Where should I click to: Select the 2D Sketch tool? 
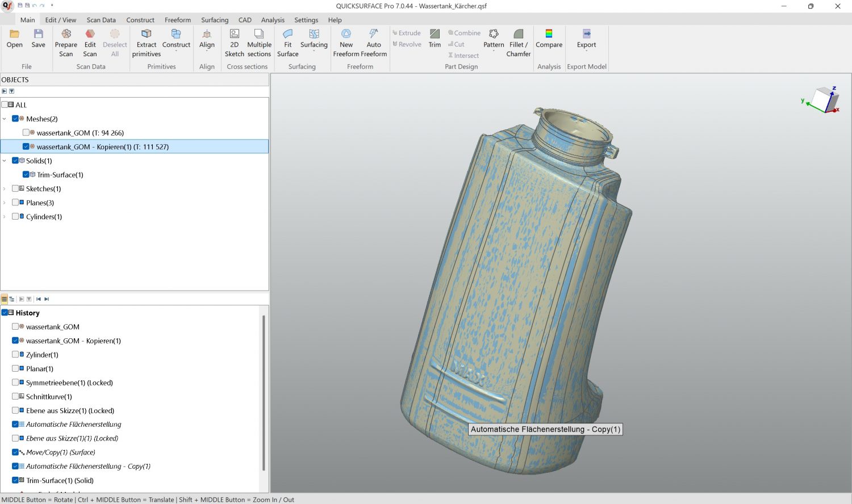tap(234, 35)
